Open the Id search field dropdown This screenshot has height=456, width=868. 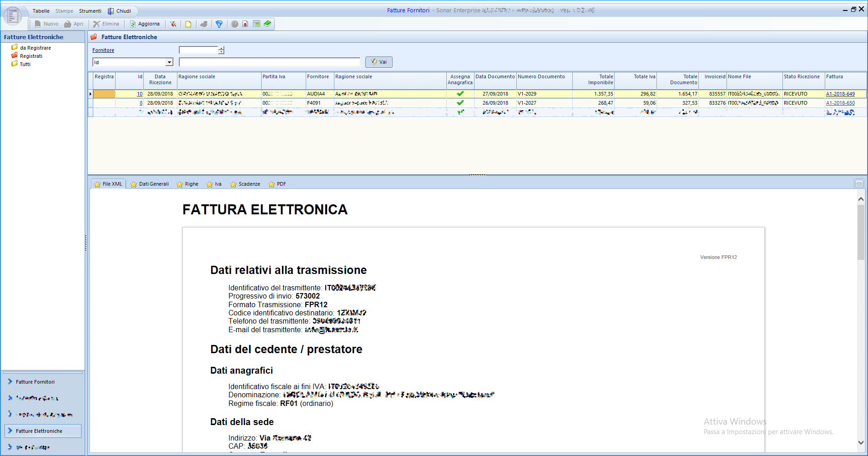coord(169,62)
